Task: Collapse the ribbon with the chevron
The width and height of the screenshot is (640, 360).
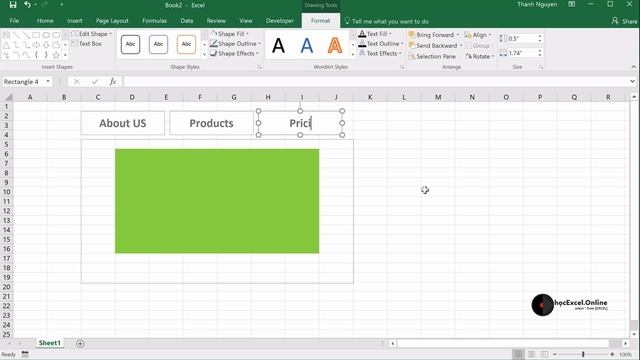Action: coord(633,67)
